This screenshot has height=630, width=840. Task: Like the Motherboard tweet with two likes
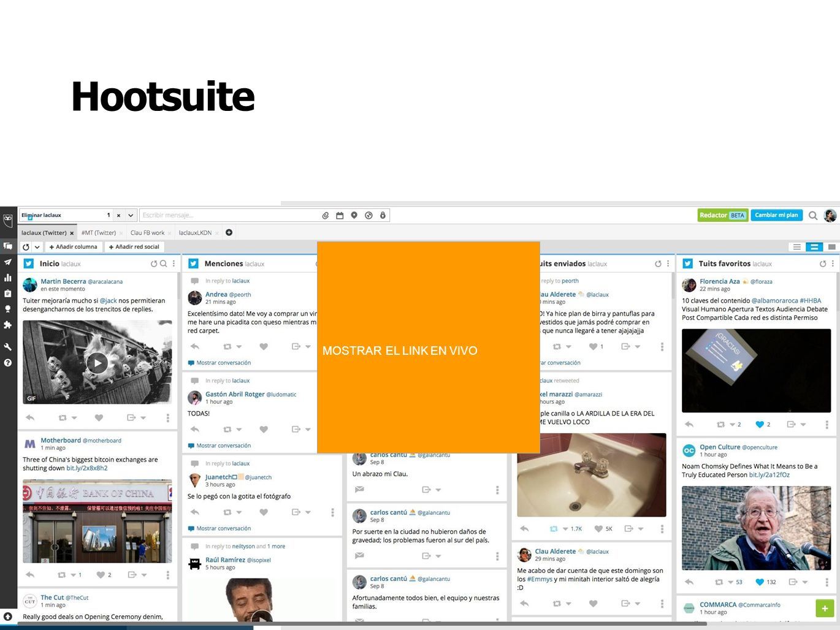pyautogui.click(x=100, y=575)
